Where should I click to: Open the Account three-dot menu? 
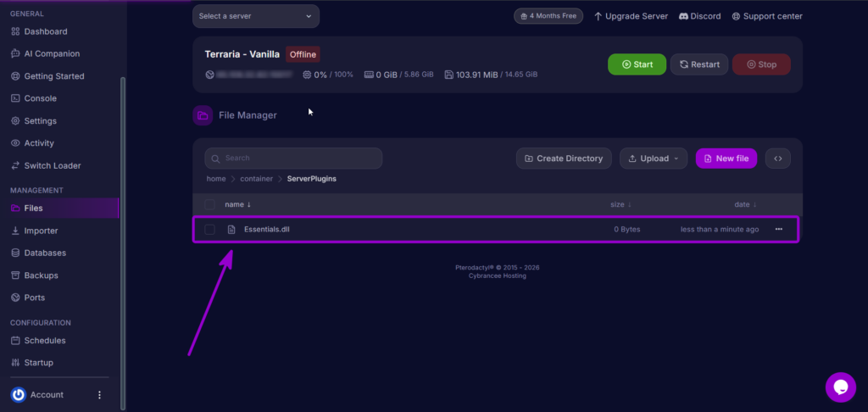[100, 395]
